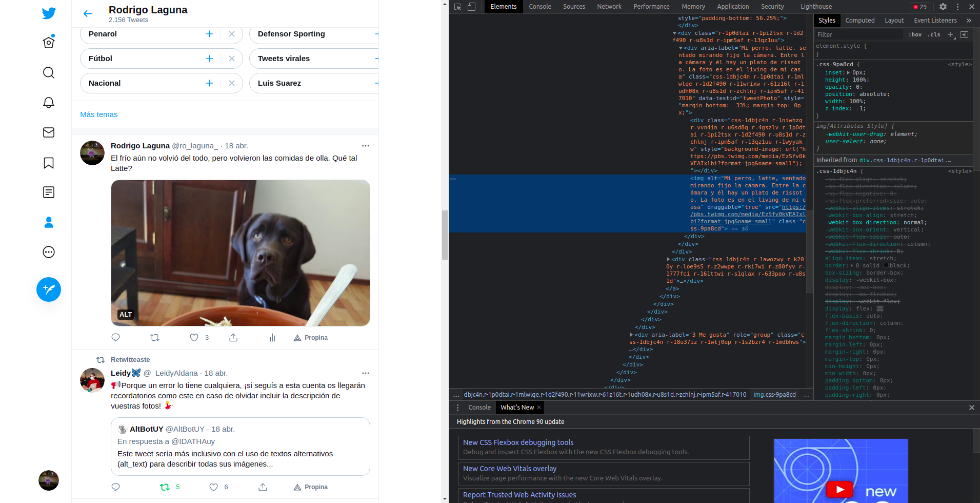Show more Styles pane tabs chevron
This screenshot has height=503, width=980.
[x=969, y=21]
